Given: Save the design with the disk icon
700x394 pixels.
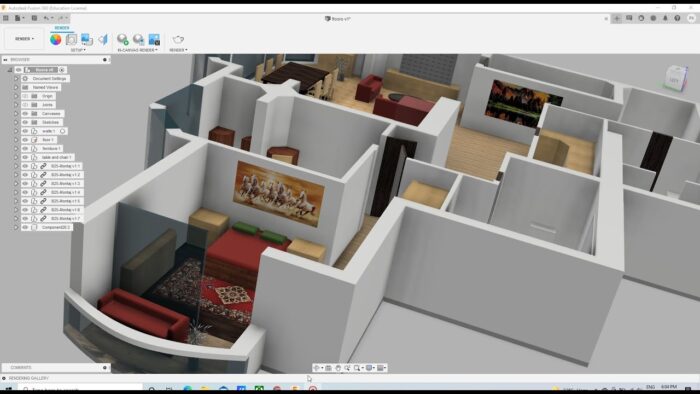Looking at the screenshot, I should [34, 18].
